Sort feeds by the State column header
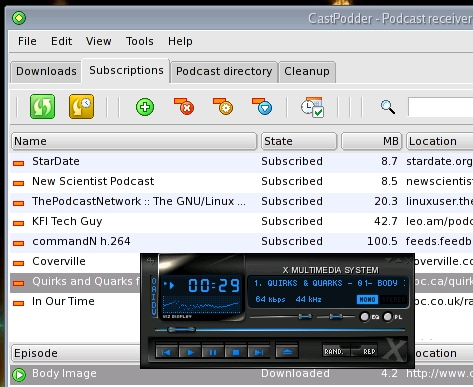Image resolution: width=473 pixels, height=387 pixels. coord(299,141)
